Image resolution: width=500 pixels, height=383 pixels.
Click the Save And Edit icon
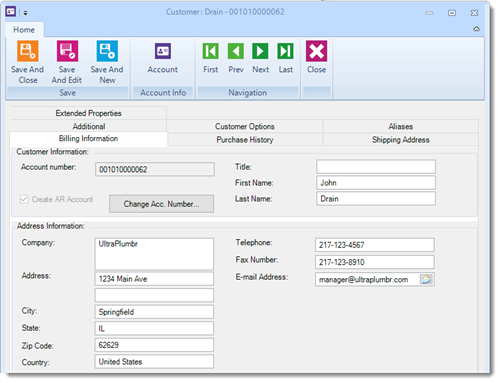point(67,51)
